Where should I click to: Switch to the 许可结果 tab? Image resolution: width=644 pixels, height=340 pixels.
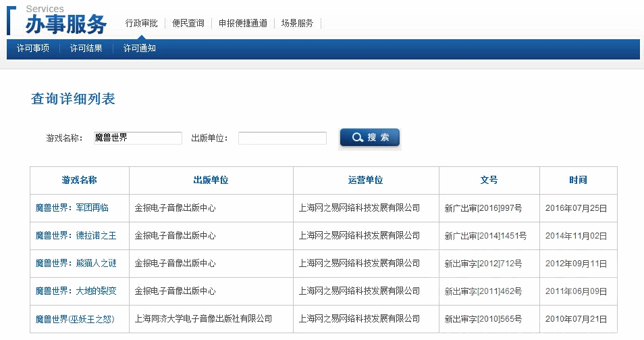click(86, 49)
